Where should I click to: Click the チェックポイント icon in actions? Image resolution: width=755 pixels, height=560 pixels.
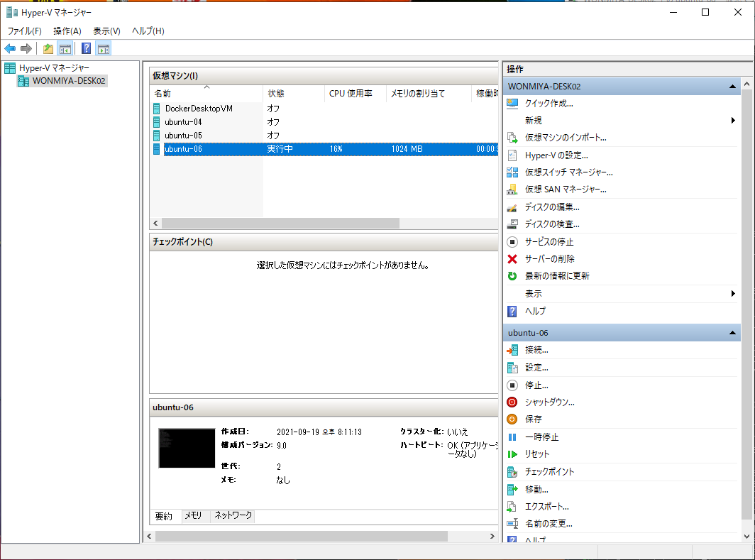coord(512,472)
